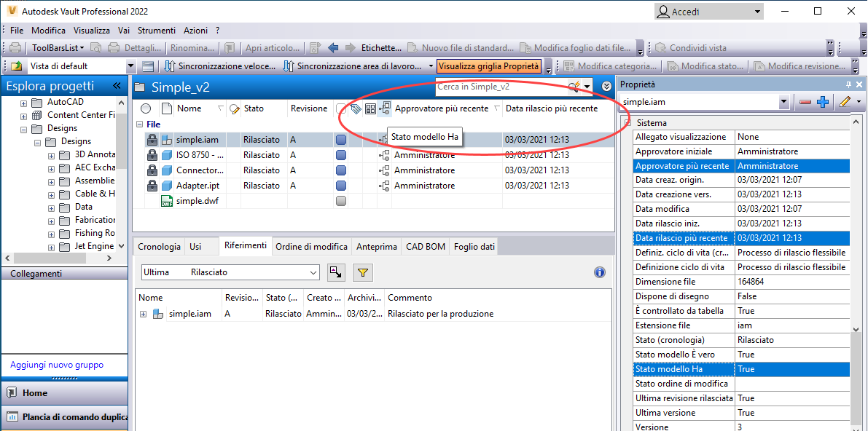Screen dimensions: 868x431
Task: Click gray state swatch on simple.dwf row
Action: pyautogui.click(x=341, y=201)
